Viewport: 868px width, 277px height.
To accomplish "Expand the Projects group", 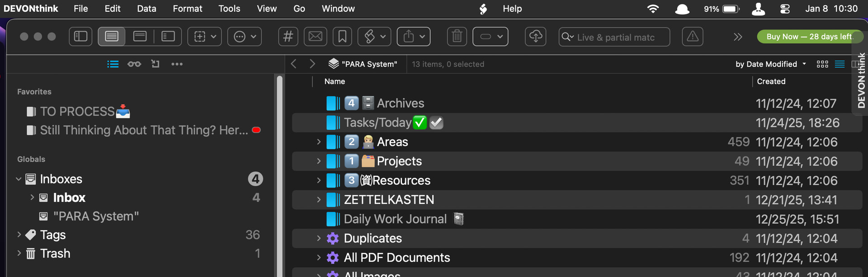I will click(x=319, y=161).
